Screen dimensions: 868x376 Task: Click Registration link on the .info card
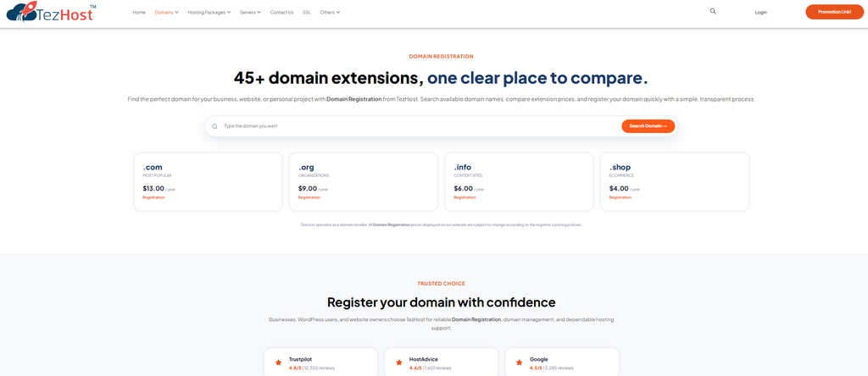coord(465,197)
